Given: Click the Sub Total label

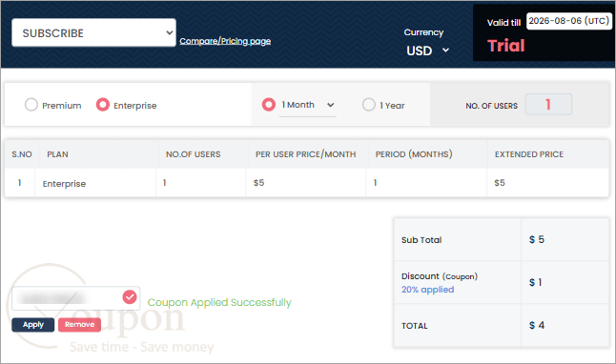Looking at the screenshot, I should [x=421, y=240].
